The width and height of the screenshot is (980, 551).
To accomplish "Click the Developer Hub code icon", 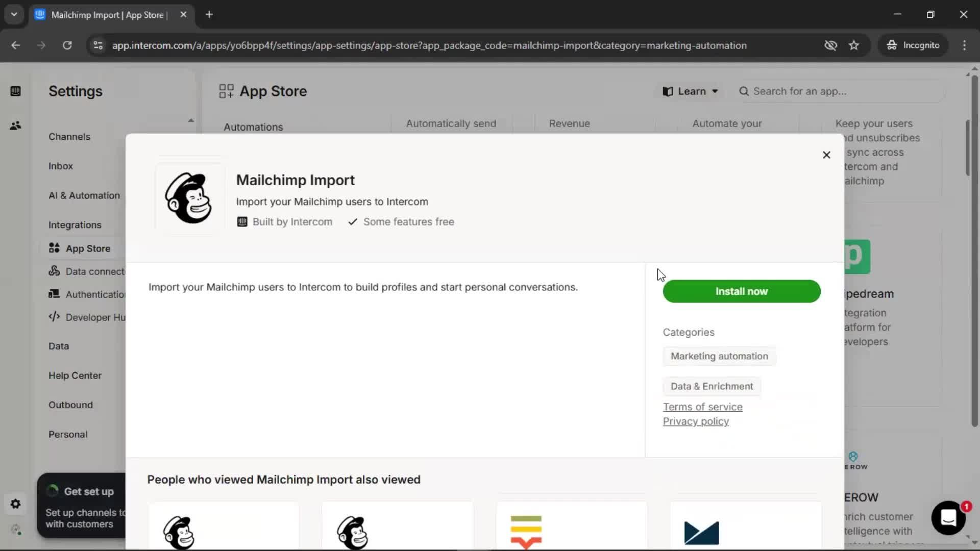I will (54, 317).
